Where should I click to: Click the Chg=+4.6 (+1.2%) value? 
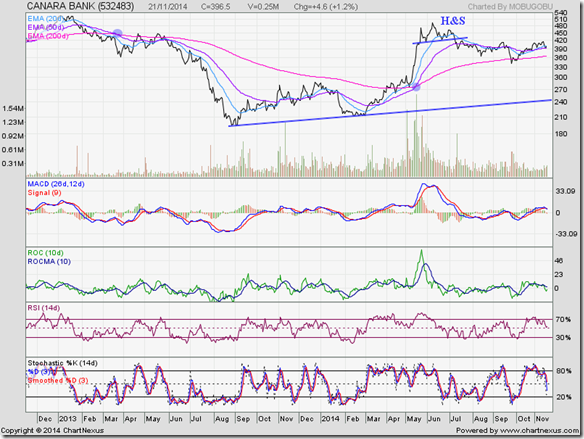(326, 6)
